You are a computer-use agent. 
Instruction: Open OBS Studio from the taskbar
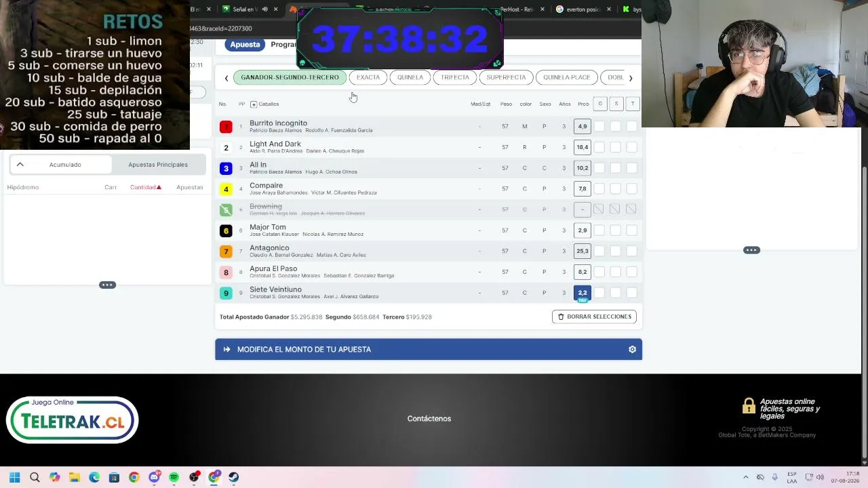[x=194, y=477]
